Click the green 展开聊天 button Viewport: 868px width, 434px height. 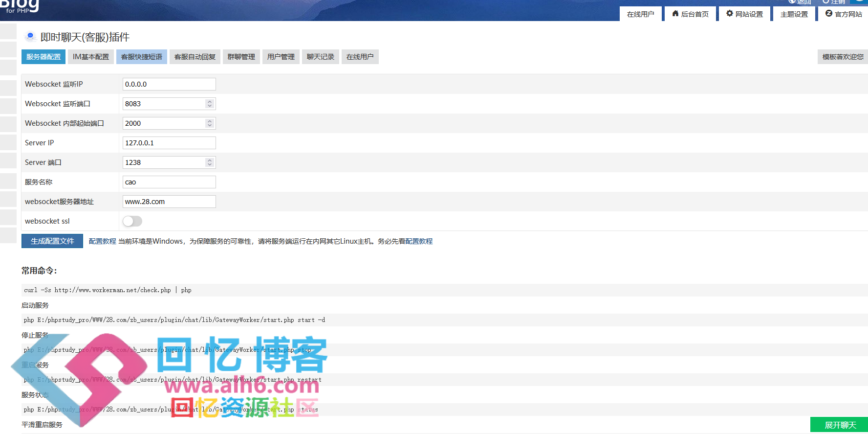840,425
